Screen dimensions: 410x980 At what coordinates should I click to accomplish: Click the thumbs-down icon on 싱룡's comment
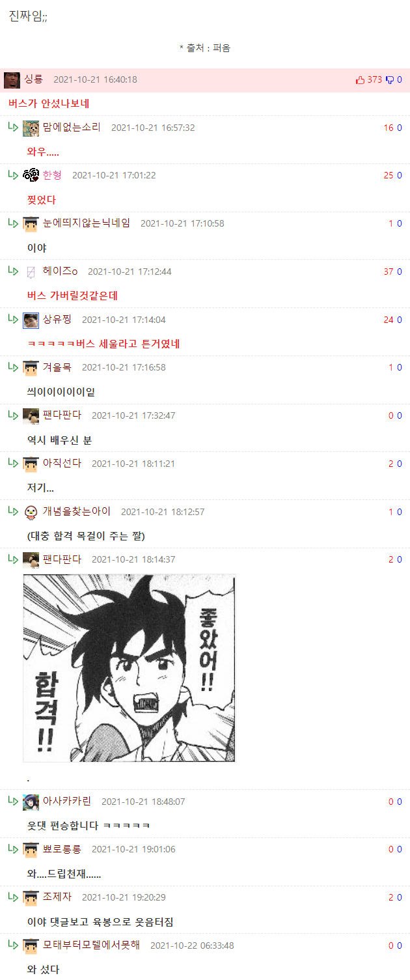click(390, 80)
